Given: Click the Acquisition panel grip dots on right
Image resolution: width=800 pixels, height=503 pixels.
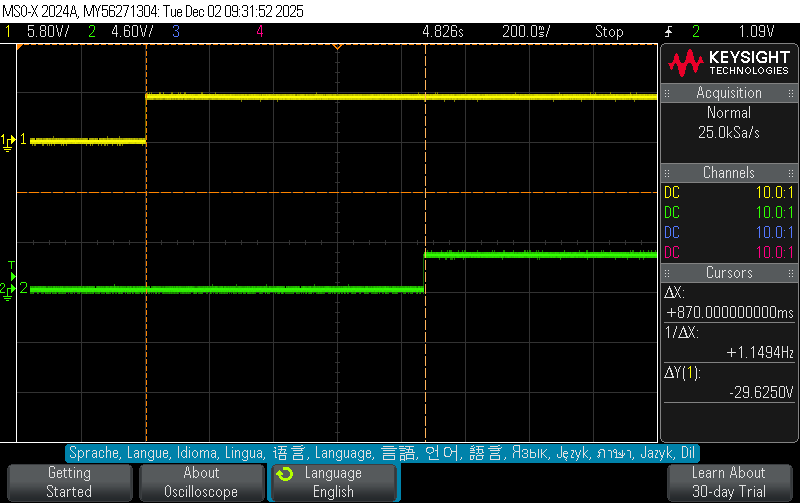Looking at the screenshot, I should pos(791,93).
